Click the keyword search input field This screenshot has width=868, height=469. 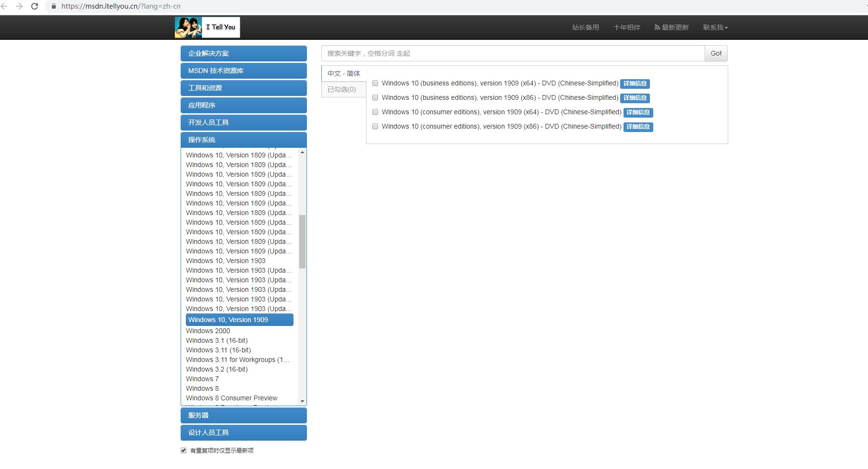[513, 53]
